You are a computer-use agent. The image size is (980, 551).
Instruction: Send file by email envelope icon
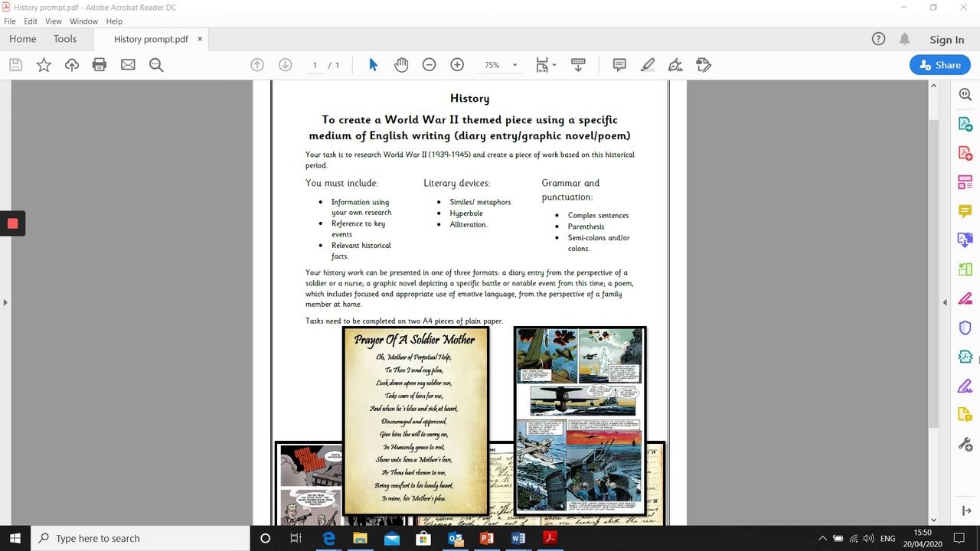128,65
